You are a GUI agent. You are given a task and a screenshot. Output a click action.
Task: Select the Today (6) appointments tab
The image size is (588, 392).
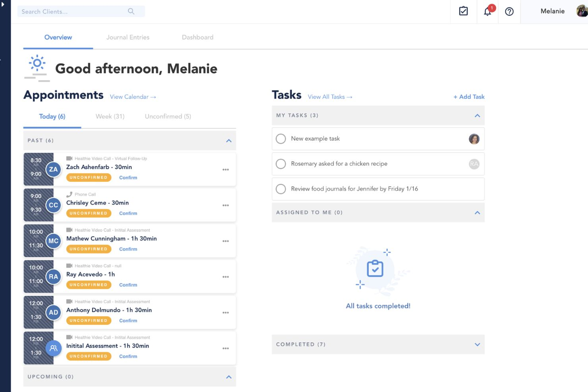[52, 116]
